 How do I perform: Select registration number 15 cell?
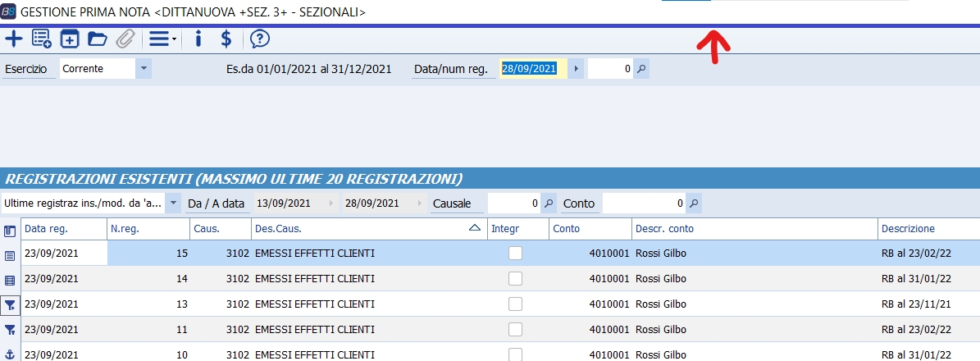tap(148, 253)
